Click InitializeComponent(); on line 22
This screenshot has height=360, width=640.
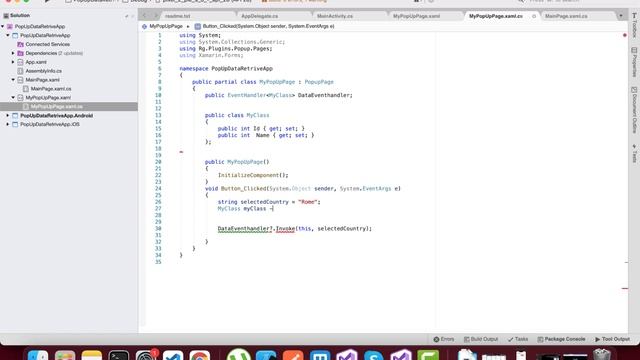coord(253,175)
